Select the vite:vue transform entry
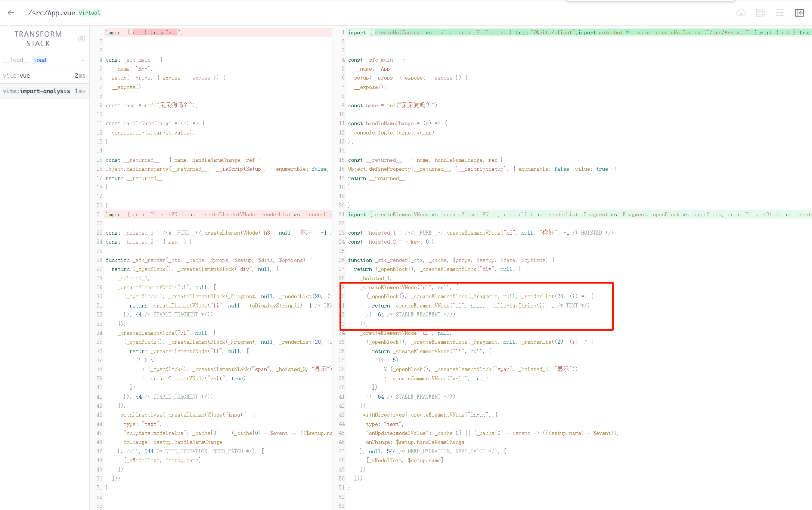This screenshot has height=510, width=812. (x=16, y=75)
